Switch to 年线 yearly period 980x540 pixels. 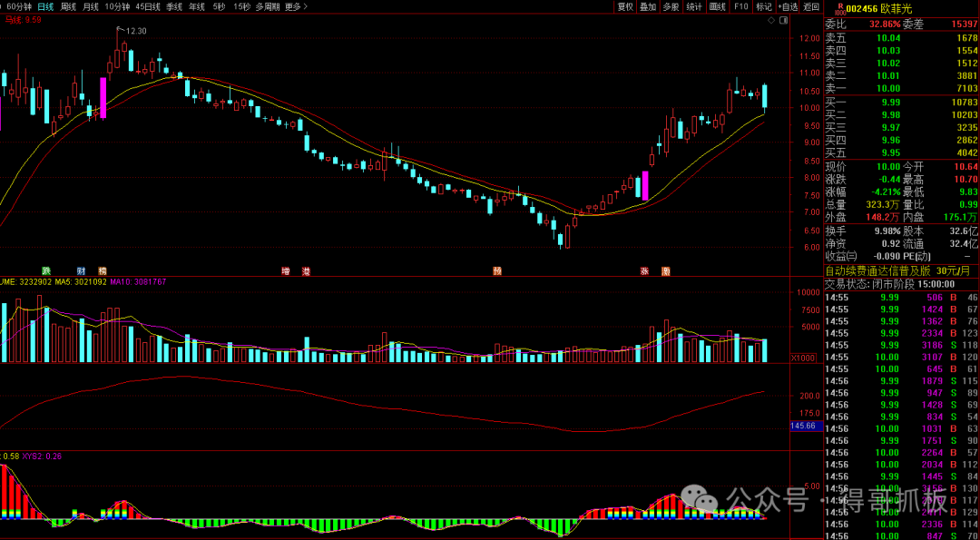197,7
